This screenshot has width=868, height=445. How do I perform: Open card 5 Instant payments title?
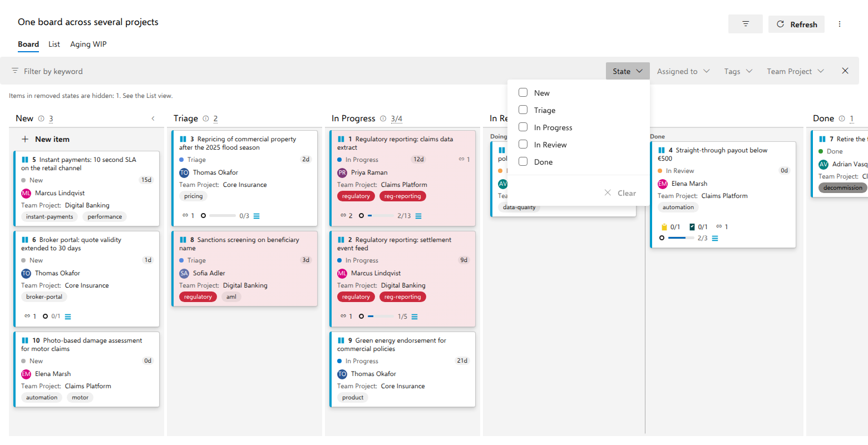(x=78, y=164)
